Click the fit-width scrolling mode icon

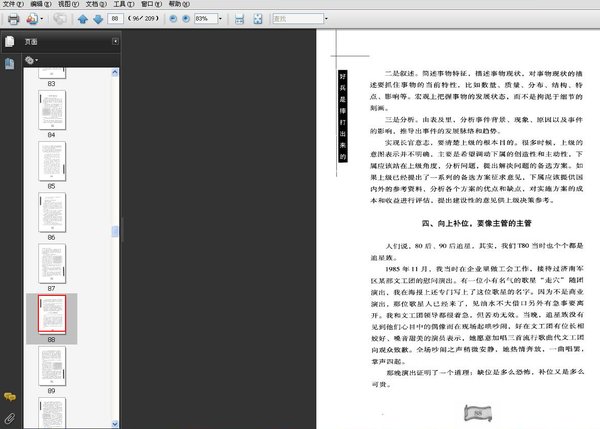click(240, 19)
